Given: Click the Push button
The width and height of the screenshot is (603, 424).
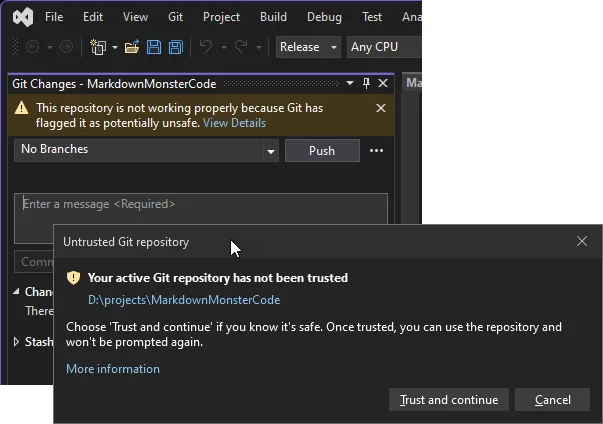Looking at the screenshot, I should tap(322, 150).
